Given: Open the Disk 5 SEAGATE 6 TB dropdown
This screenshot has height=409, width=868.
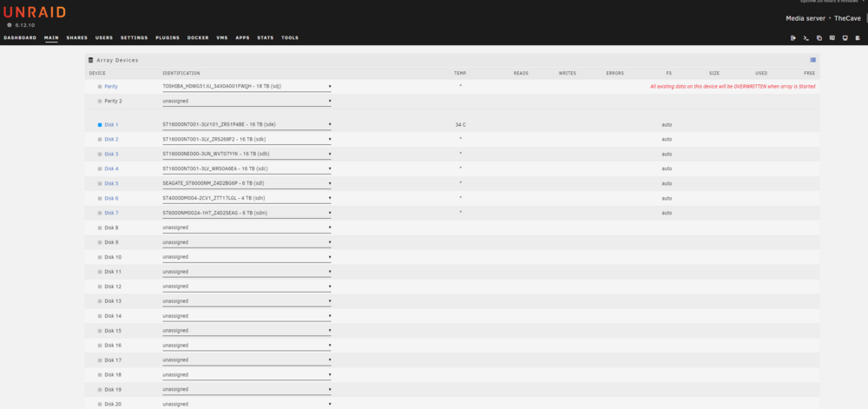Looking at the screenshot, I should (247, 184).
